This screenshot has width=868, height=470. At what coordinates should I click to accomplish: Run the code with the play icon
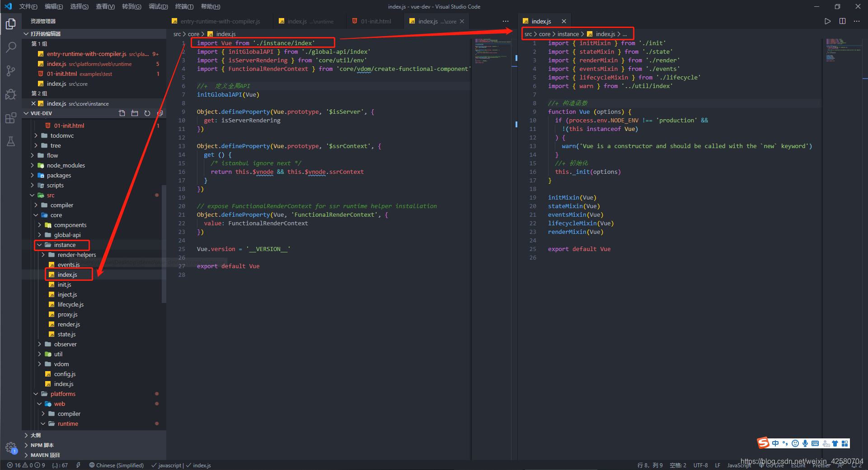tap(827, 21)
